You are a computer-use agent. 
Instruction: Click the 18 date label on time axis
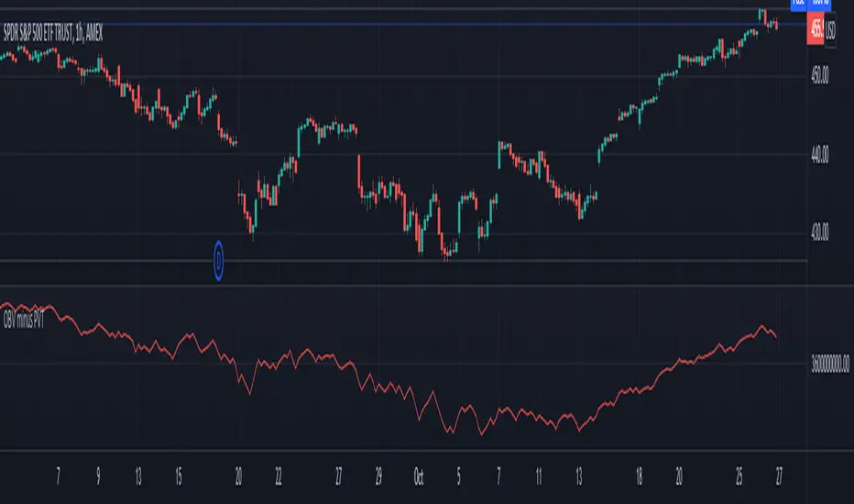(x=639, y=477)
